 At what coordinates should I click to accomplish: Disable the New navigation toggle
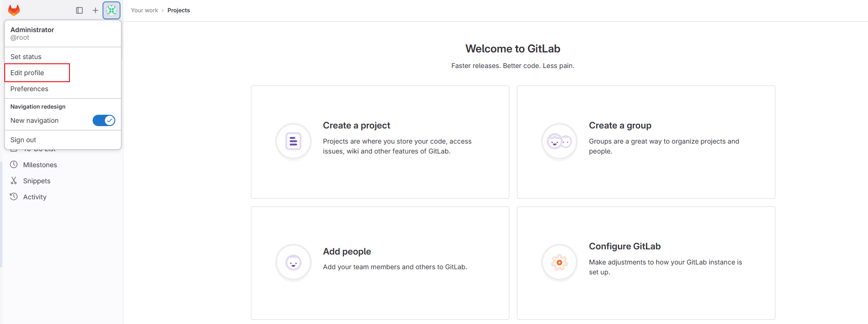coord(103,120)
